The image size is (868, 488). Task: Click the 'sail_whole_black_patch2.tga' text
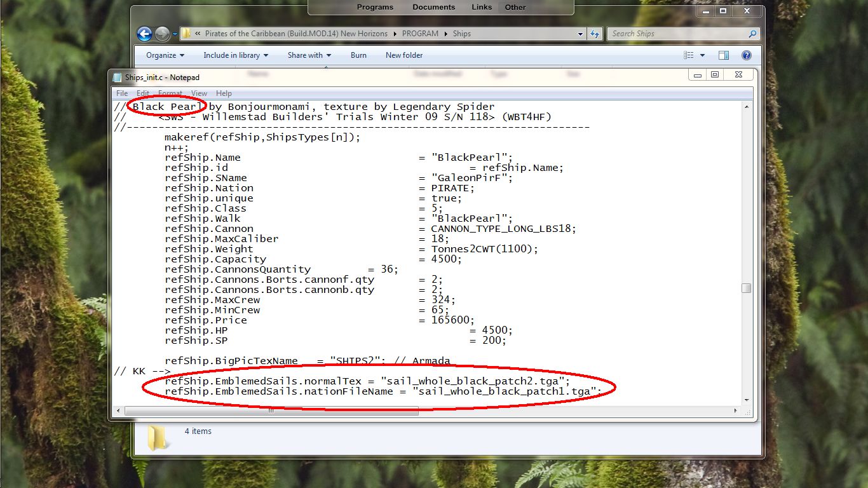(472, 381)
